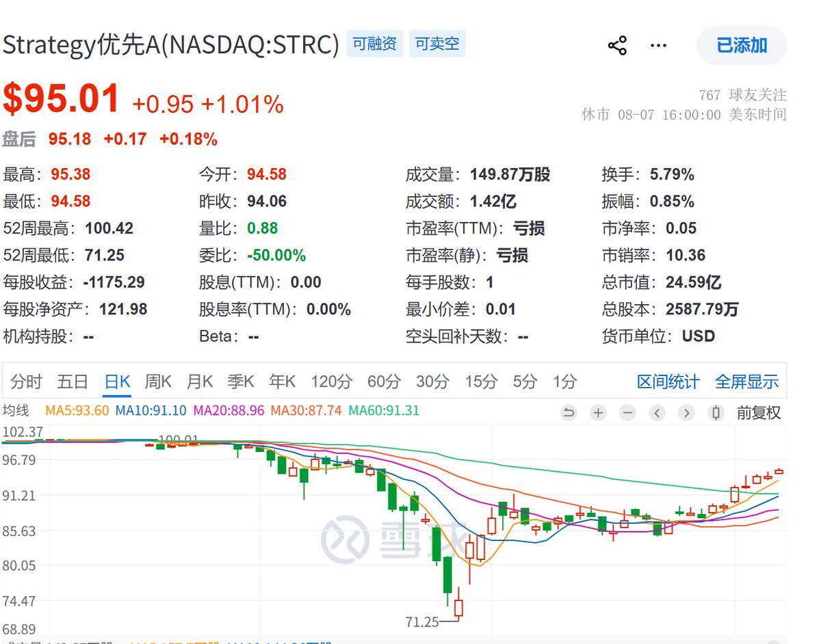Click the 52周最高 value 100.42

[x=109, y=228]
